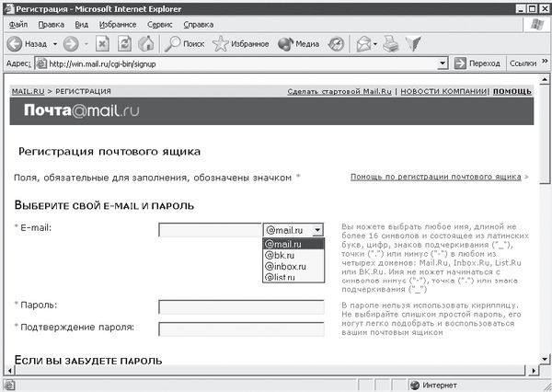
Task: Expand the address bar URL dropdown
Action: tap(443, 63)
